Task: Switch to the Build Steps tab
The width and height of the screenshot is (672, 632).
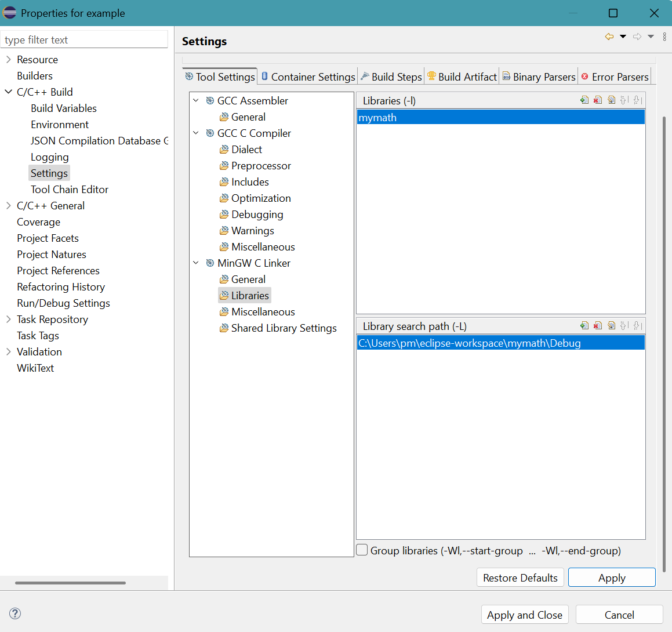Action: [x=391, y=77]
